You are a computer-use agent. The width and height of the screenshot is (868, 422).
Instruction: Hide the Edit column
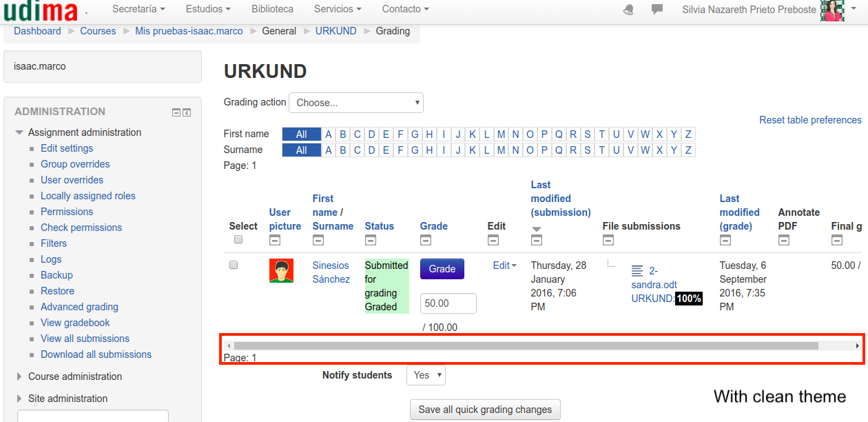pos(493,240)
